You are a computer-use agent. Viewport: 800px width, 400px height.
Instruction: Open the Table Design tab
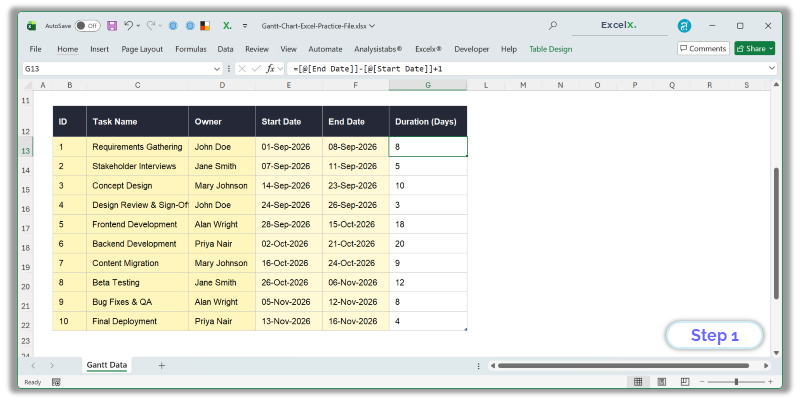point(551,49)
